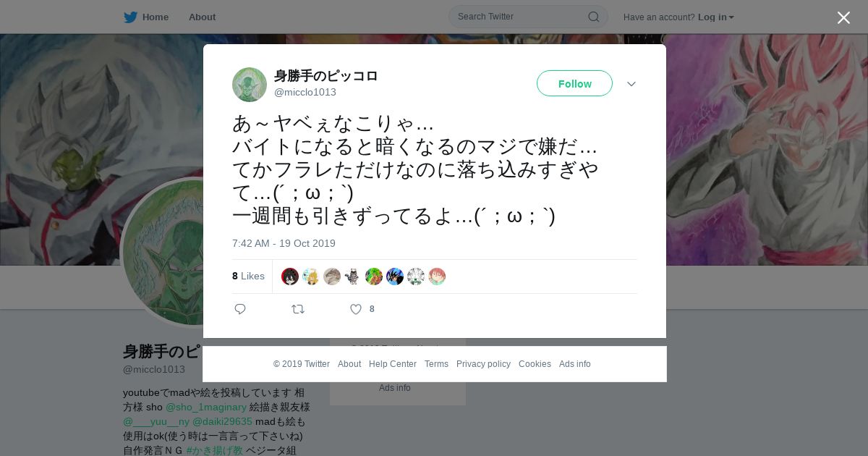Open the tweet author's avatar
This screenshot has width=868, height=456.
click(250, 85)
